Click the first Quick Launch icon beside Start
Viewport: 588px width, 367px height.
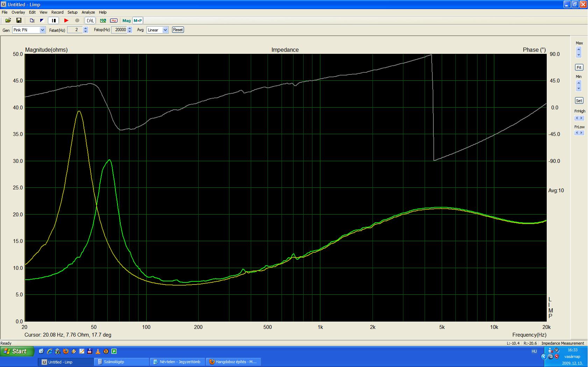click(41, 351)
